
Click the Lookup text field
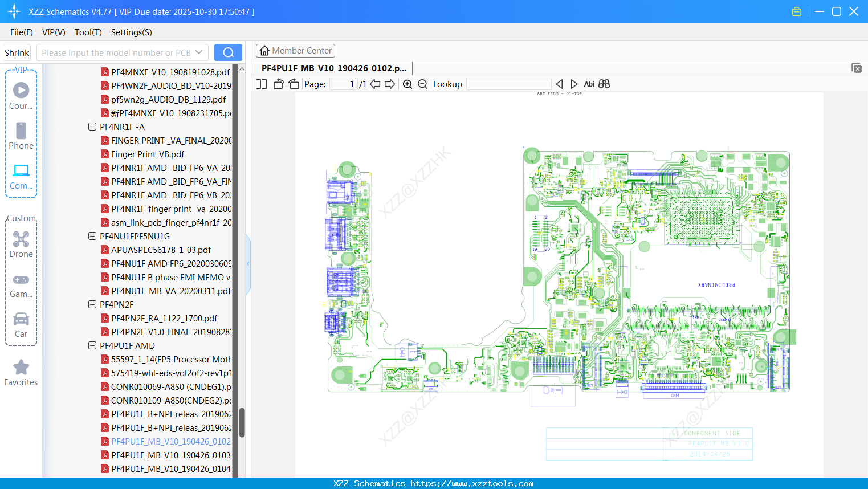[x=508, y=84]
